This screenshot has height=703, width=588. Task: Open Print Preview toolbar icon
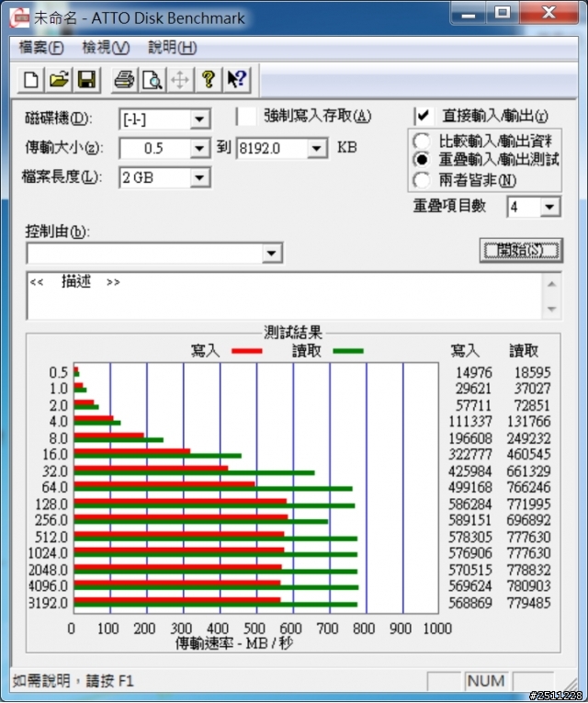[152, 80]
